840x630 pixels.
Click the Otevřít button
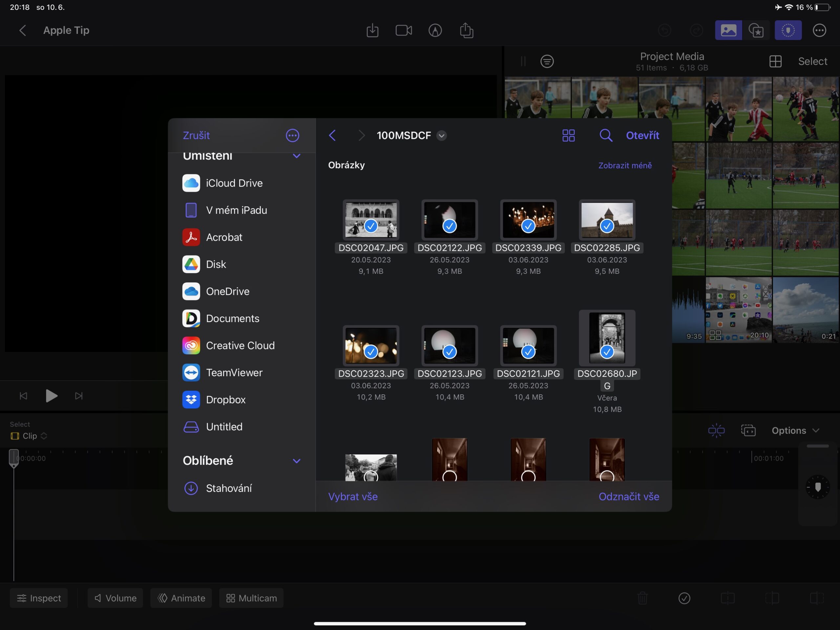[x=642, y=135]
